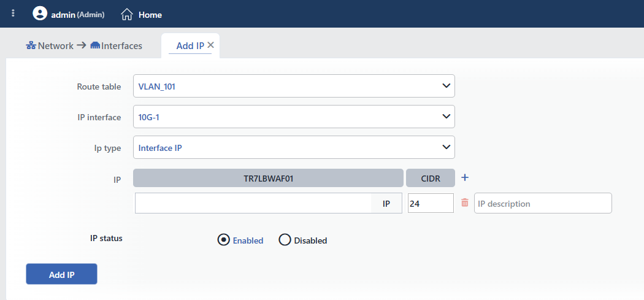Click the IP status label
The height and width of the screenshot is (300, 644).
point(106,238)
